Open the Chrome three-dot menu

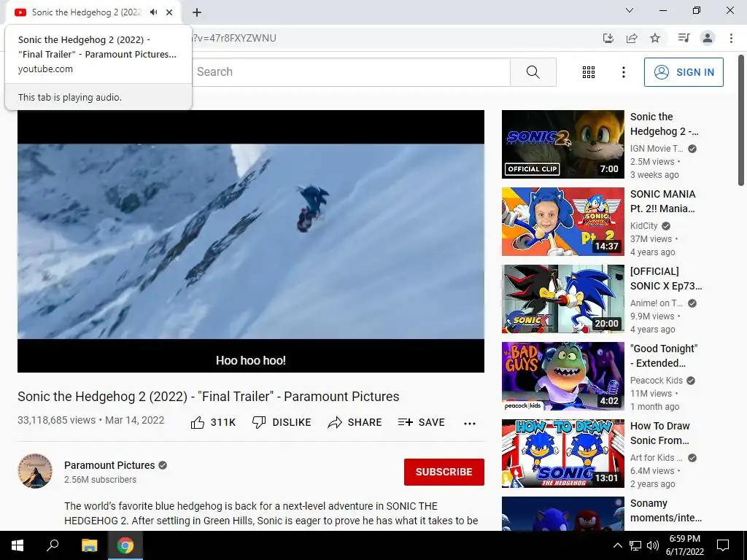[x=731, y=38]
